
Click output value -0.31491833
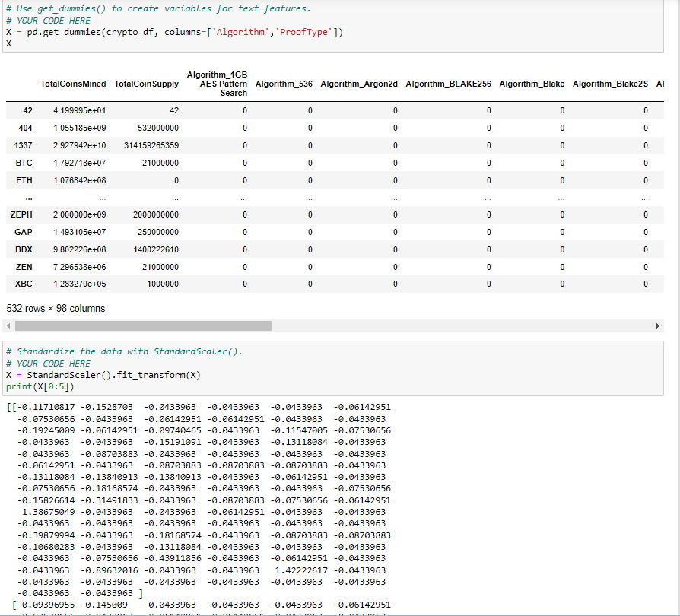(110, 500)
